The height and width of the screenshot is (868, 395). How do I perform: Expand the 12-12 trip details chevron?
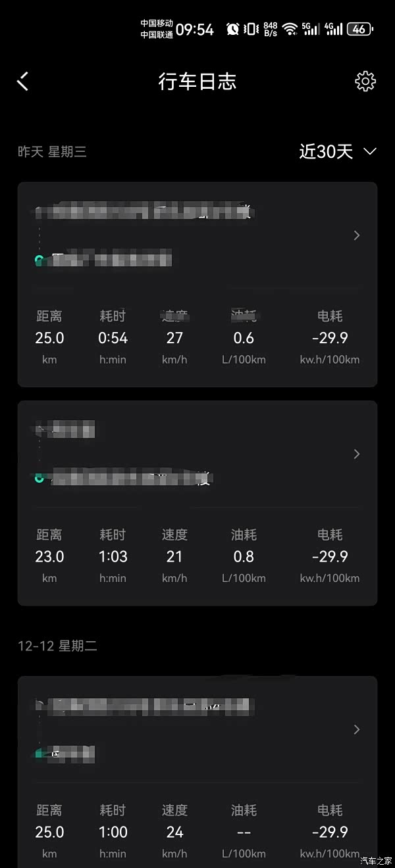coord(357,729)
